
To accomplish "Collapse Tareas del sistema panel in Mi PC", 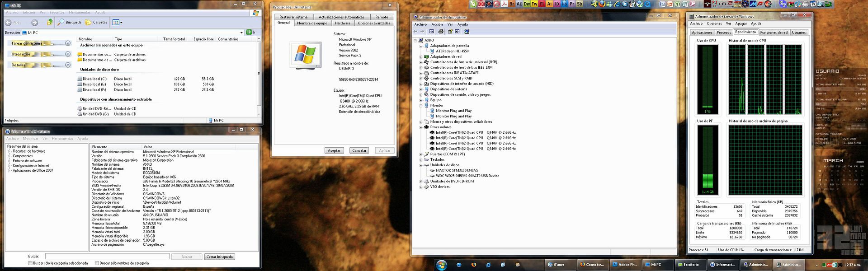I will click(x=68, y=43).
